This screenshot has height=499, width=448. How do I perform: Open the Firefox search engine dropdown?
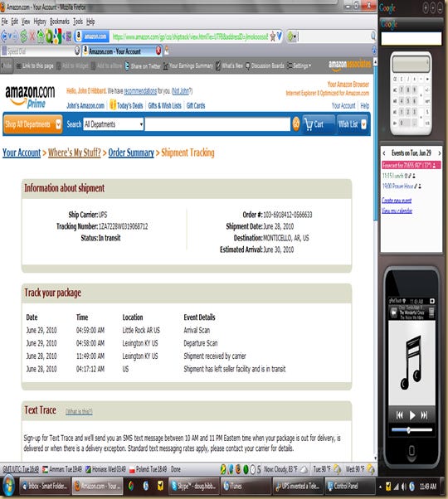tap(292, 36)
